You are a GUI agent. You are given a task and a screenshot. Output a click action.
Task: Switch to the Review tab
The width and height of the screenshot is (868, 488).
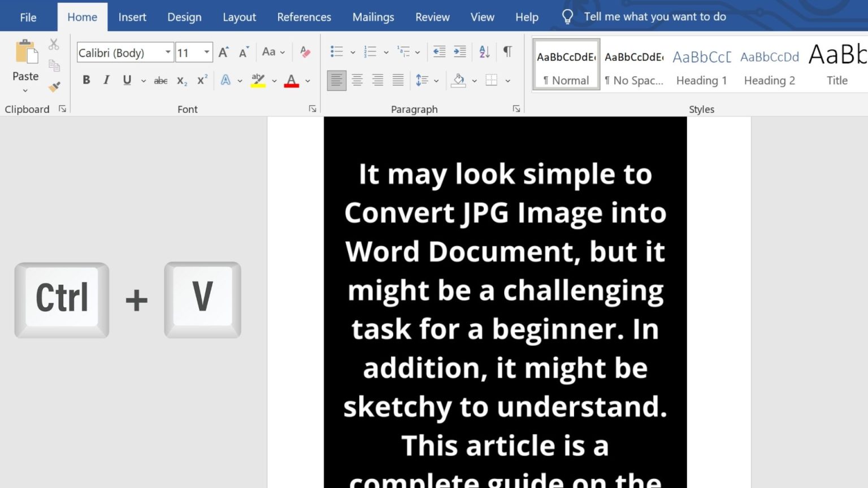[432, 18]
